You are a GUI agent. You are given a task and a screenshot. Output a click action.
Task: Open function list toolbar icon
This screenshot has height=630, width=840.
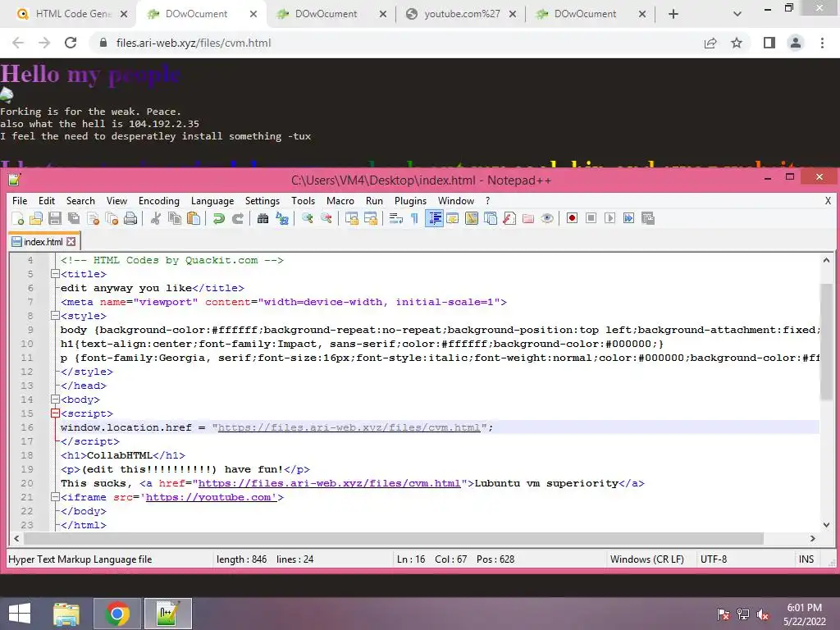(509, 218)
